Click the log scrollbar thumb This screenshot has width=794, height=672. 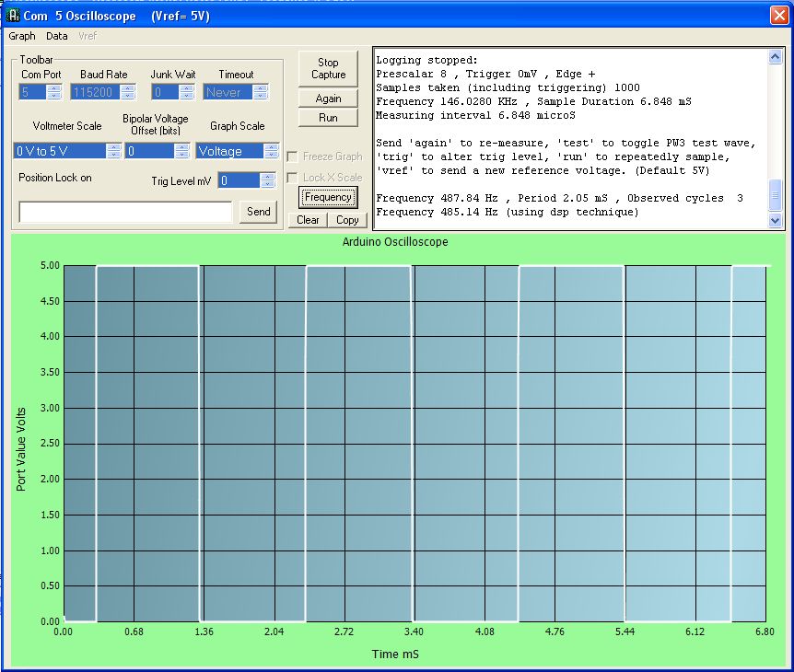[775, 195]
